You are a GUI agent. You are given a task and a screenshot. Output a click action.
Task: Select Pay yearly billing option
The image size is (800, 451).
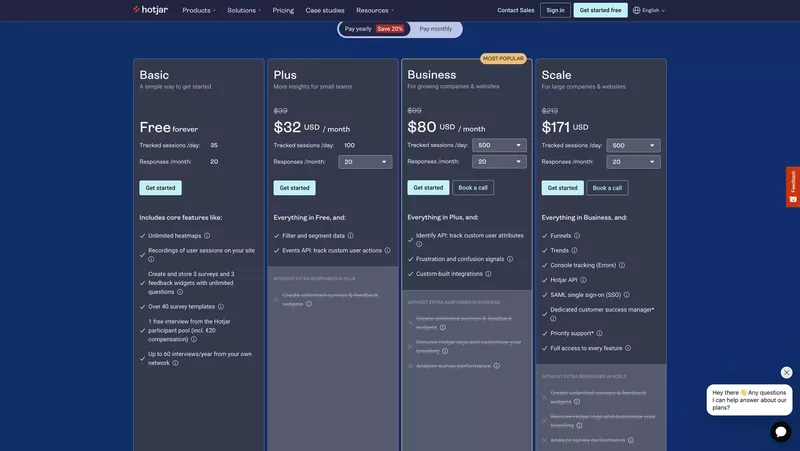pyautogui.click(x=374, y=29)
